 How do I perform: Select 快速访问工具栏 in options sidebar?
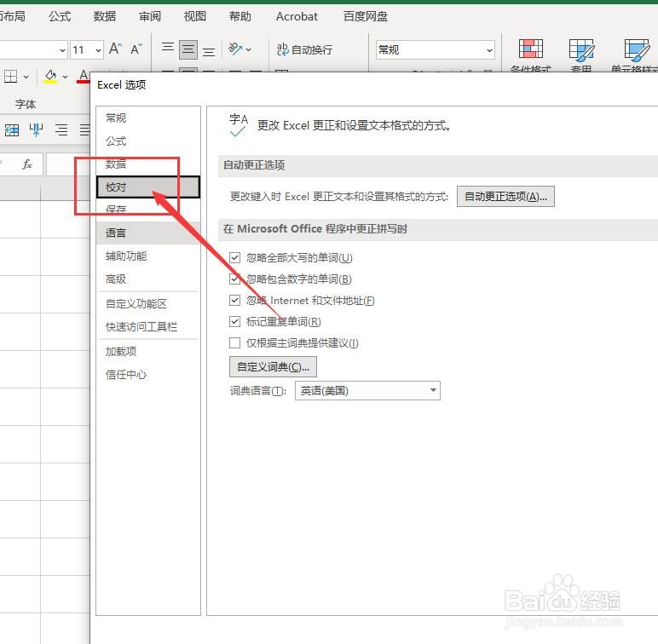pos(148,326)
